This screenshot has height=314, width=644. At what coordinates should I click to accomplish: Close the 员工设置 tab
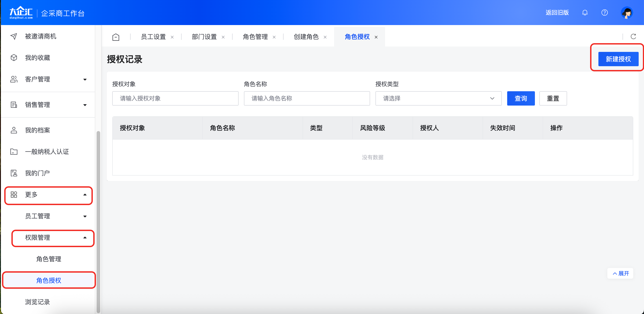click(x=172, y=37)
